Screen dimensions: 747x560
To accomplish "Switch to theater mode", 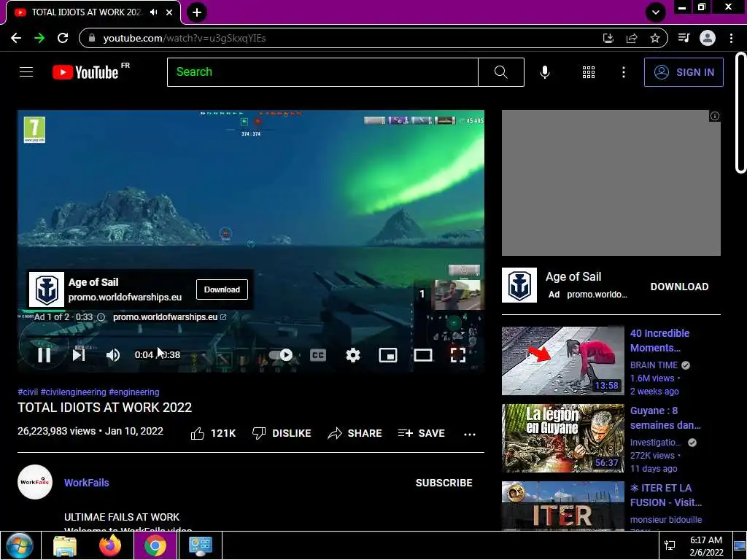I will click(x=423, y=355).
